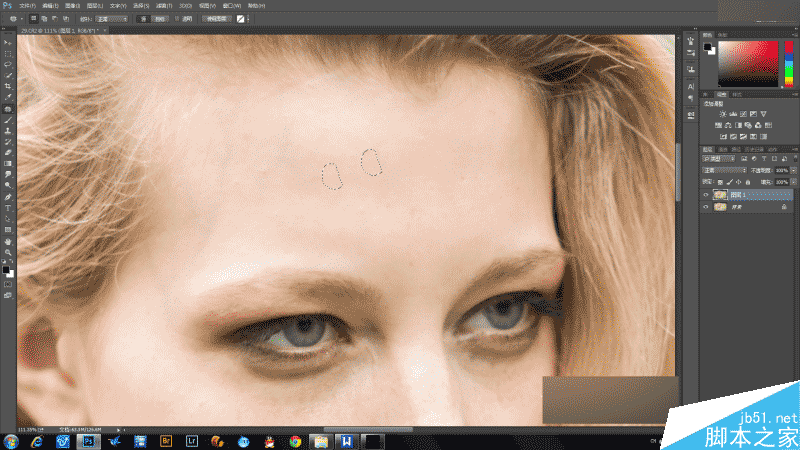Choose the Lasso tool
800x450 pixels.
[x=8, y=65]
